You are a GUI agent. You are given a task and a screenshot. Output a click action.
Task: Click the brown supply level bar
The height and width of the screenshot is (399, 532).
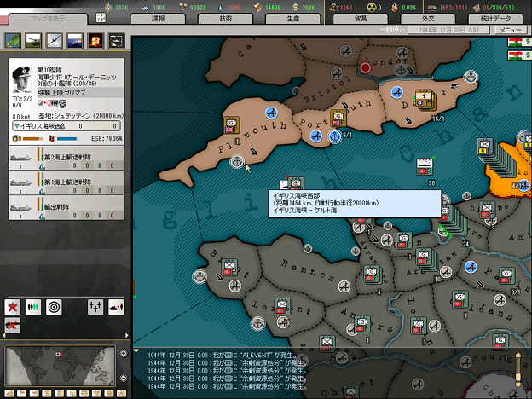point(33,138)
